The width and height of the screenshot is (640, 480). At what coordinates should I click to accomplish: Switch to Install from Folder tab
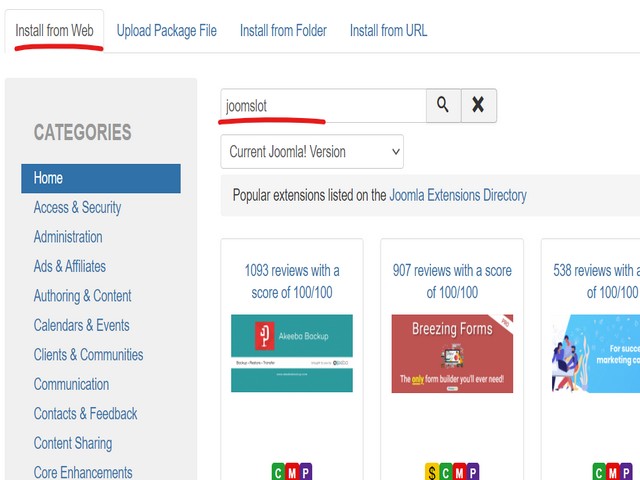(283, 31)
